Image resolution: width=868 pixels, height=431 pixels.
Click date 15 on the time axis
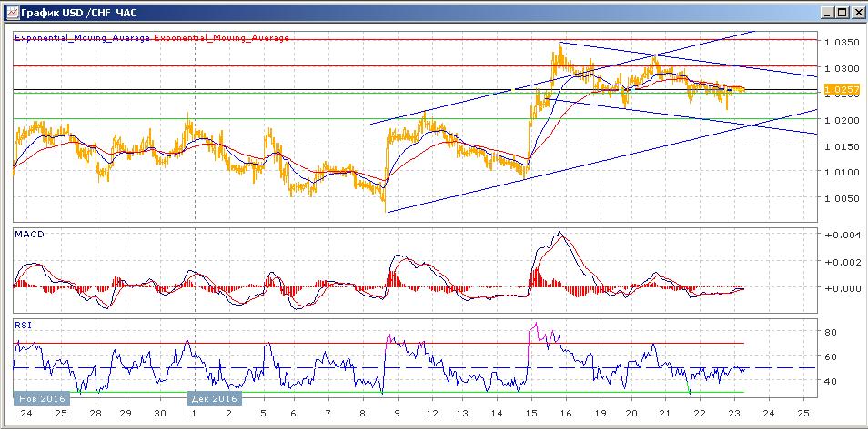530,413
